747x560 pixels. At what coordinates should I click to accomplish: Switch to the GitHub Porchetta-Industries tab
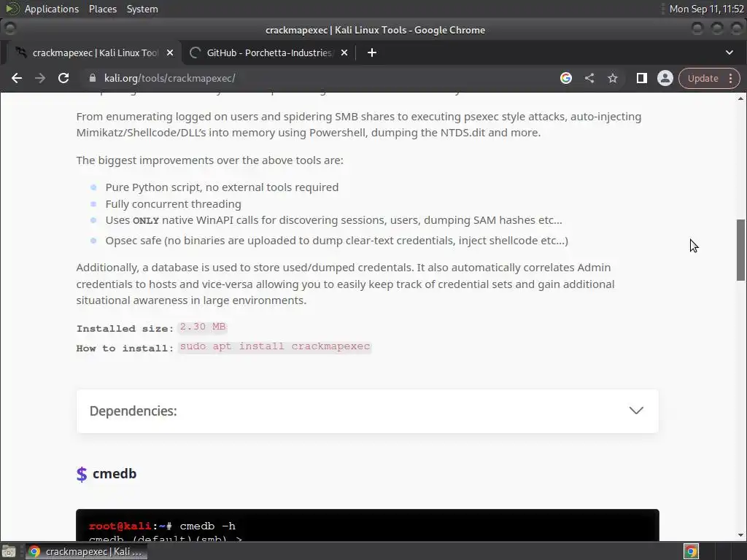click(270, 52)
